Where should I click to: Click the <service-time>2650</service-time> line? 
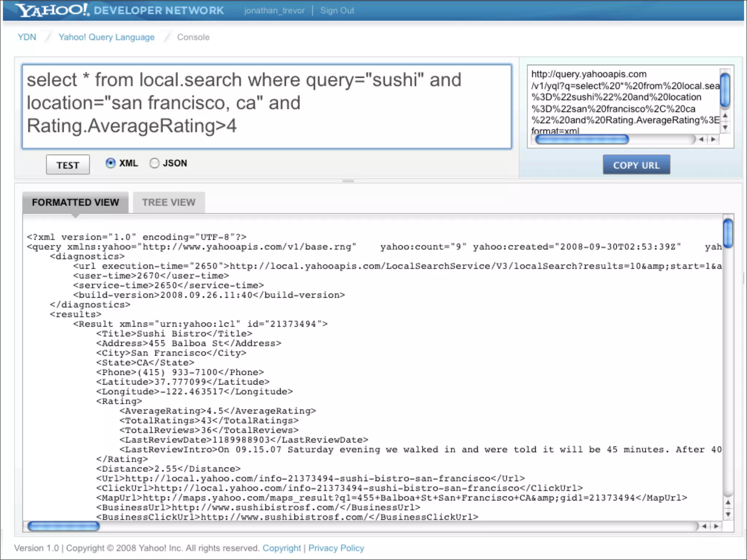pyautogui.click(x=169, y=285)
